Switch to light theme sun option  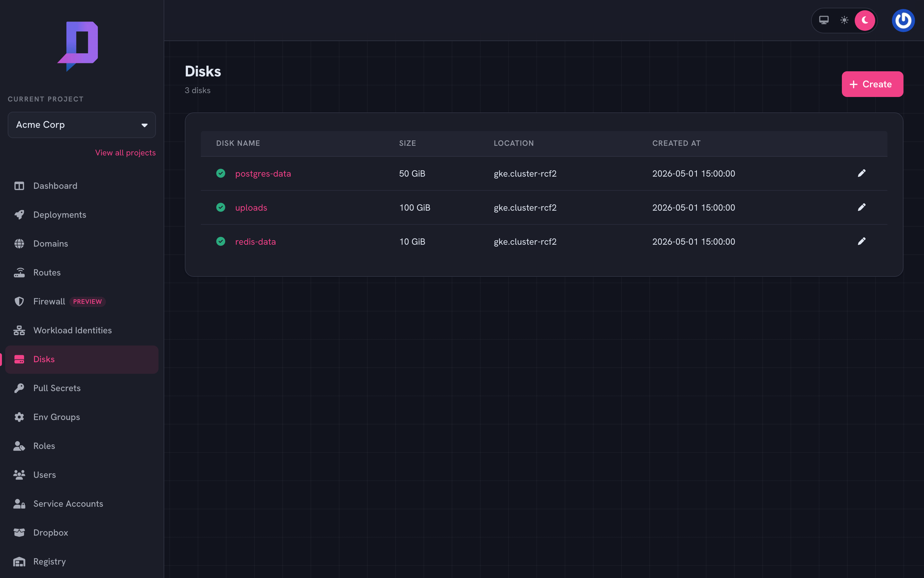pyautogui.click(x=844, y=20)
